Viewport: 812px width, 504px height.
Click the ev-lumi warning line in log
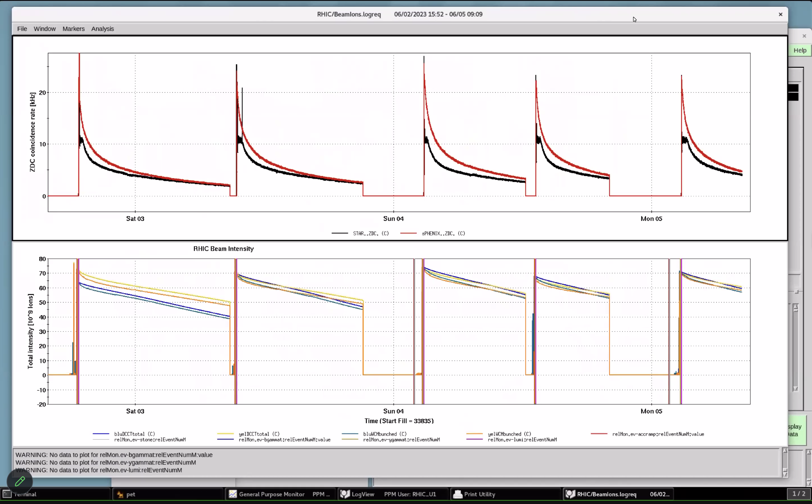(x=99, y=470)
